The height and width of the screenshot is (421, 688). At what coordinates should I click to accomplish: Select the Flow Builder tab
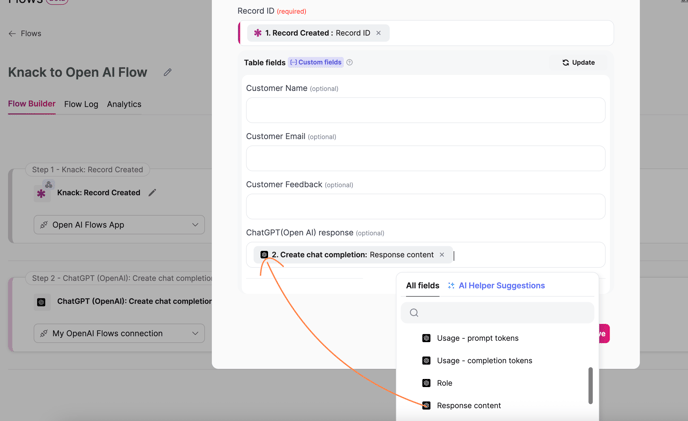tap(32, 104)
